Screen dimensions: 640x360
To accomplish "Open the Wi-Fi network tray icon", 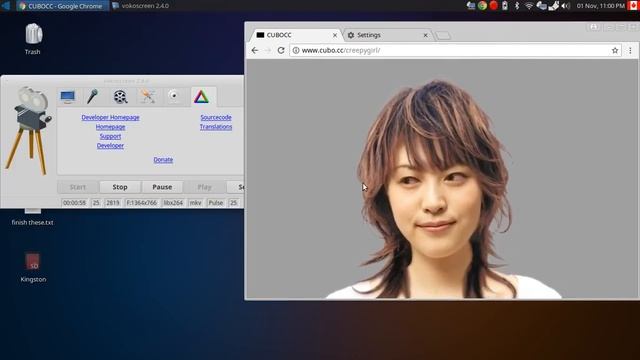I will coord(529,6).
